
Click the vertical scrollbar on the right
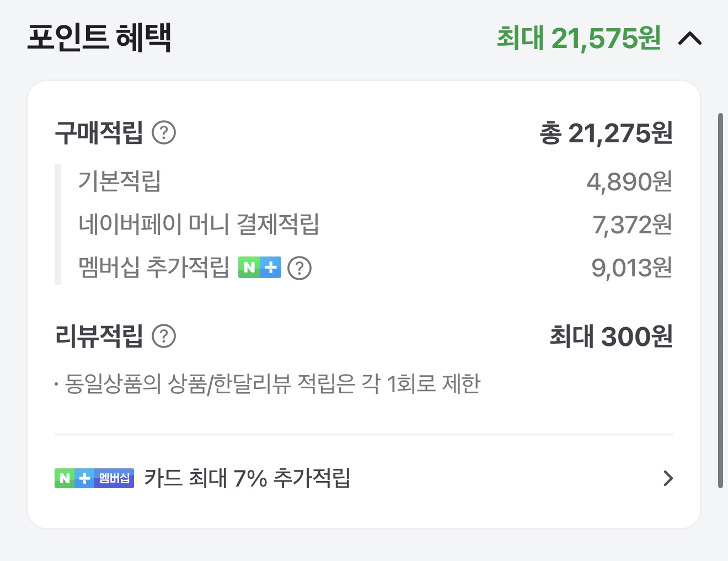click(x=720, y=301)
